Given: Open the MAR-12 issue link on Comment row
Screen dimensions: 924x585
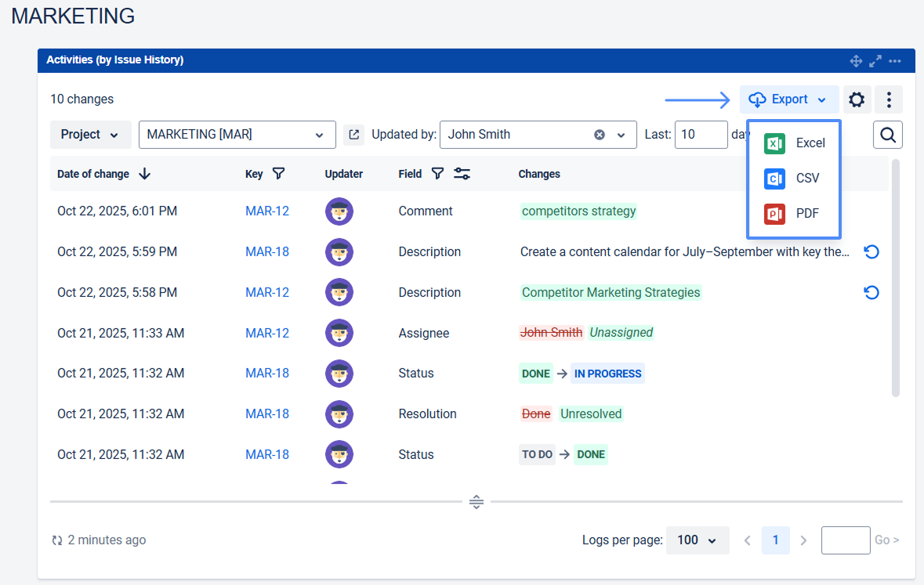Looking at the screenshot, I should (267, 211).
